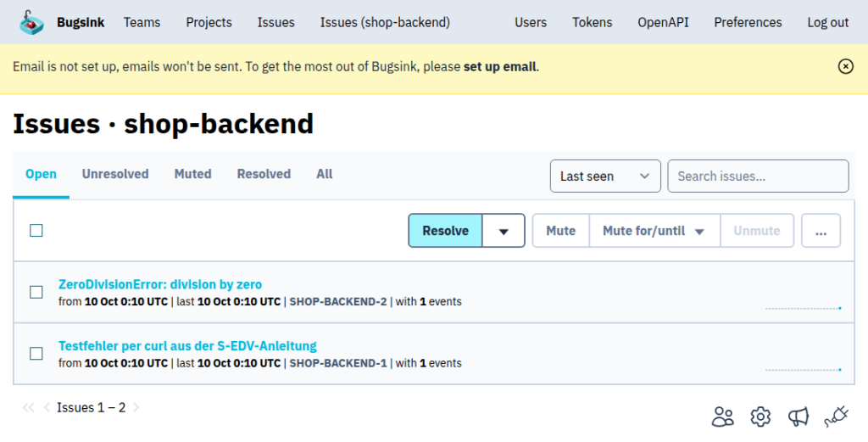The height and width of the screenshot is (442, 868).
Task: Click the Testfehler issue event sparkline
Action: coord(804,369)
